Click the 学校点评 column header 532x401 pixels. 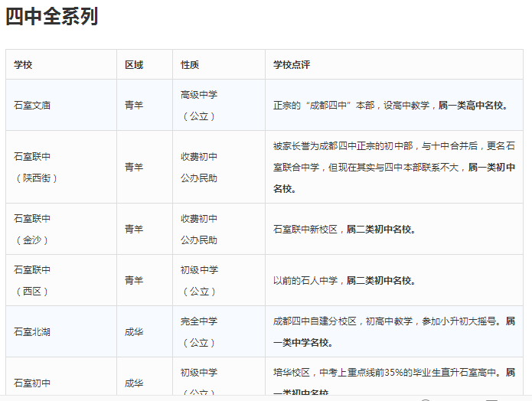(x=292, y=65)
